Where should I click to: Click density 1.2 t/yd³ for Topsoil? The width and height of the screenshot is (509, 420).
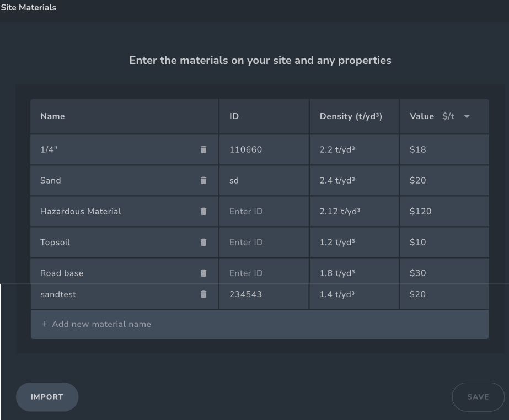tap(354, 242)
